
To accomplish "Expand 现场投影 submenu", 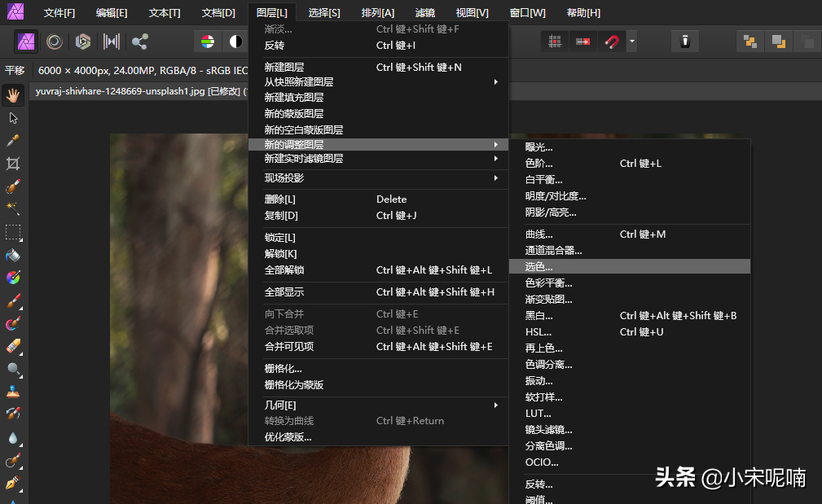I will [x=378, y=178].
